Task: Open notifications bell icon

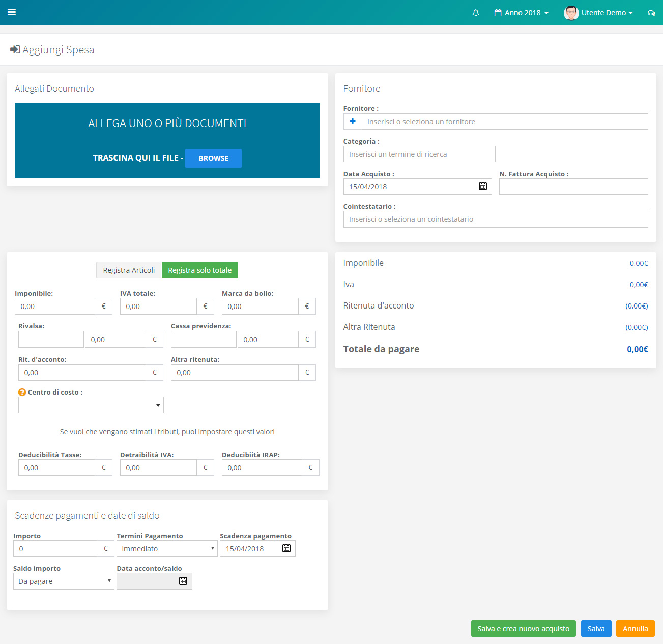Action: [x=476, y=13]
